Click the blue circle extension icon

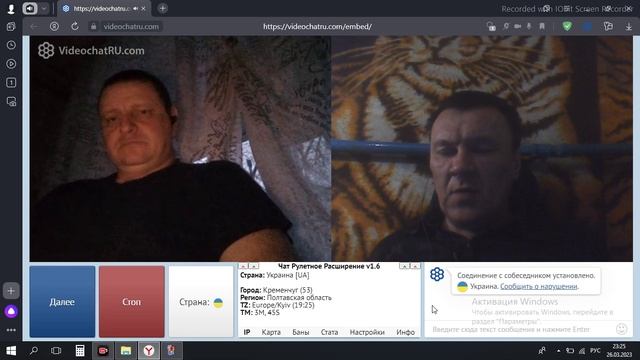pos(587,26)
